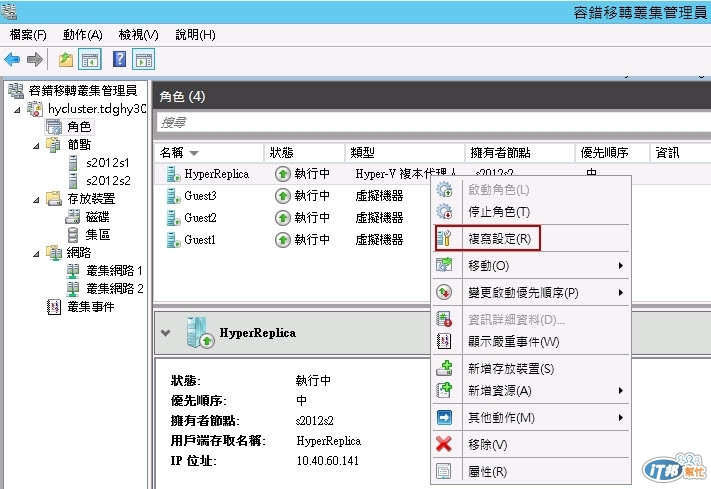The height and width of the screenshot is (489, 711).
Task: Click the HyperReplica role row icon
Action: [173, 174]
